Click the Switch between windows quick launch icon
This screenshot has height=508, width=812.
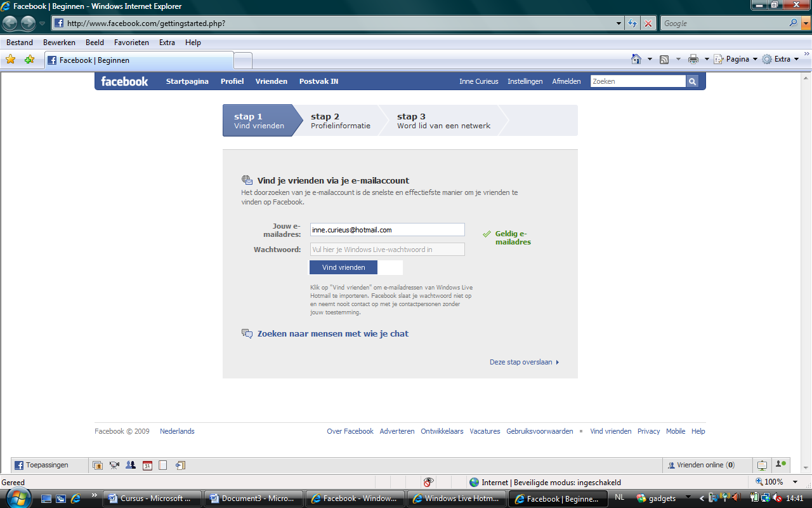tap(61, 498)
